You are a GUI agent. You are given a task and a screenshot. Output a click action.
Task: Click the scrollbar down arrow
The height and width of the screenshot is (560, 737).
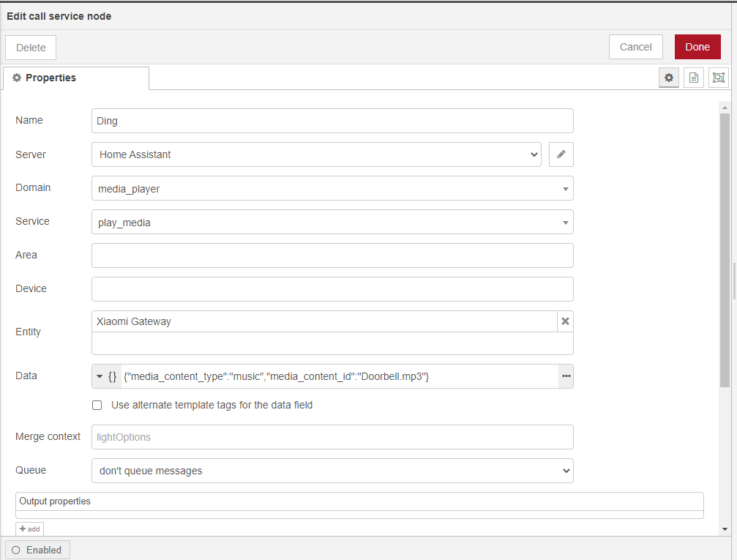tap(725, 529)
